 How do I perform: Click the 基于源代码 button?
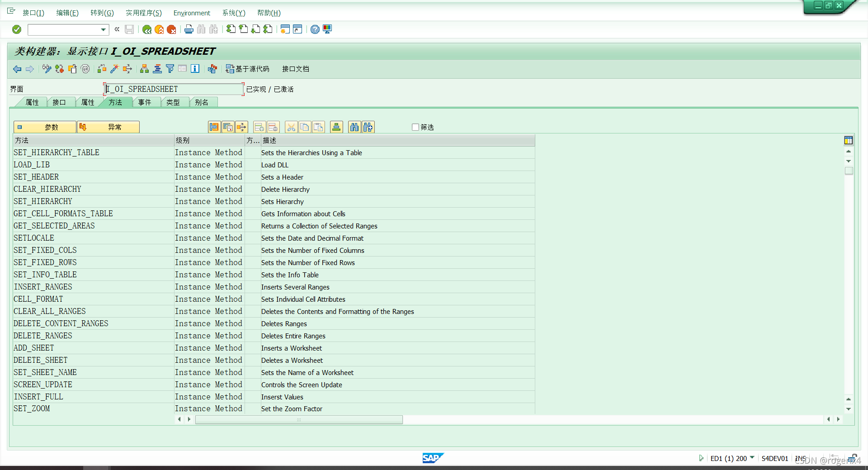pyautogui.click(x=248, y=69)
